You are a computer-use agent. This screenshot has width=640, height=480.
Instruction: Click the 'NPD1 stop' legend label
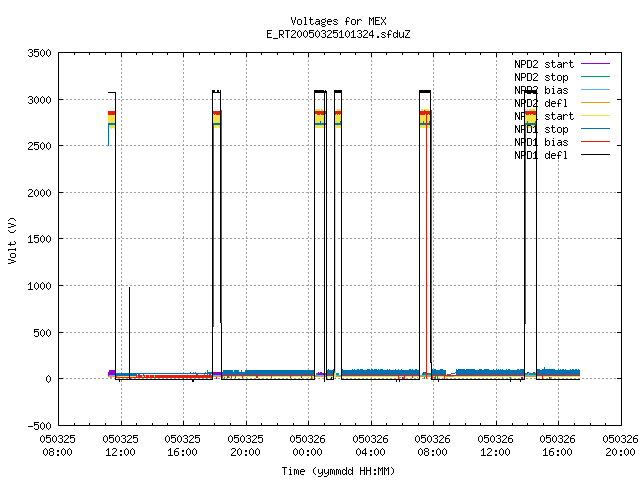click(x=541, y=129)
